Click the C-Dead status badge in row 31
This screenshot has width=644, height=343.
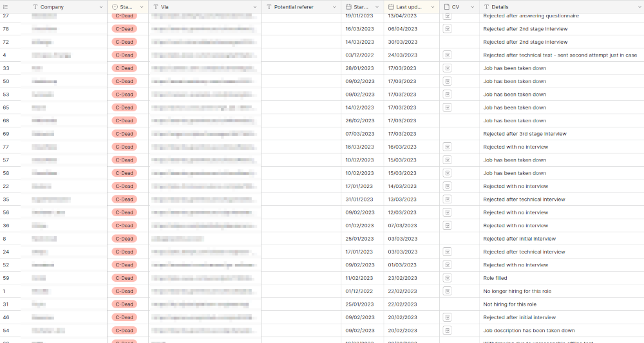tap(124, 304)
